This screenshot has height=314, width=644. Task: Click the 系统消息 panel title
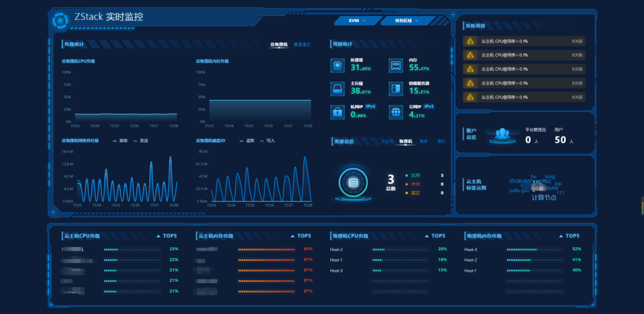coord(475,26)
